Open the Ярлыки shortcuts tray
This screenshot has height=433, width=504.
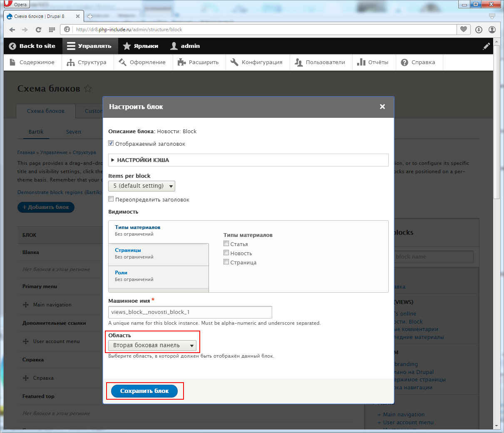(x=141, y=46)
